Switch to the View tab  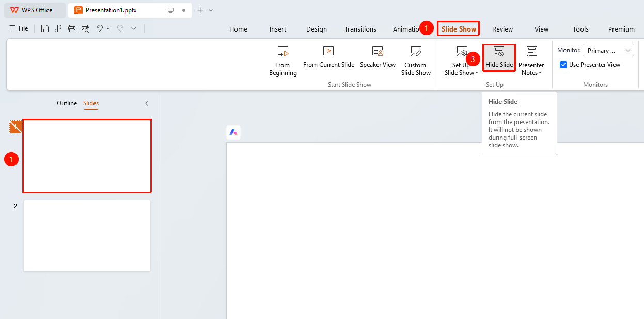click(x=542, y=29)
